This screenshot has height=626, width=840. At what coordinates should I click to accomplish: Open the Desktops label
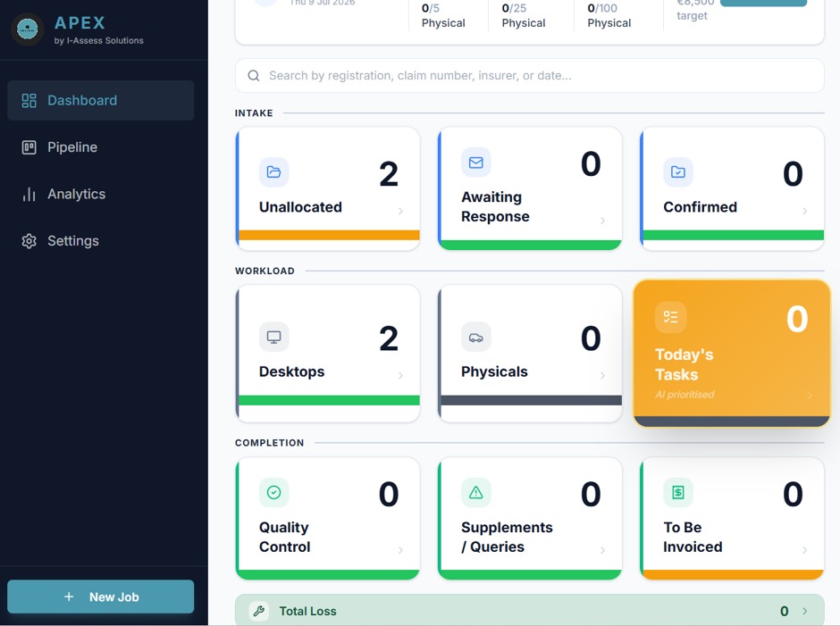tap(291, 371)
